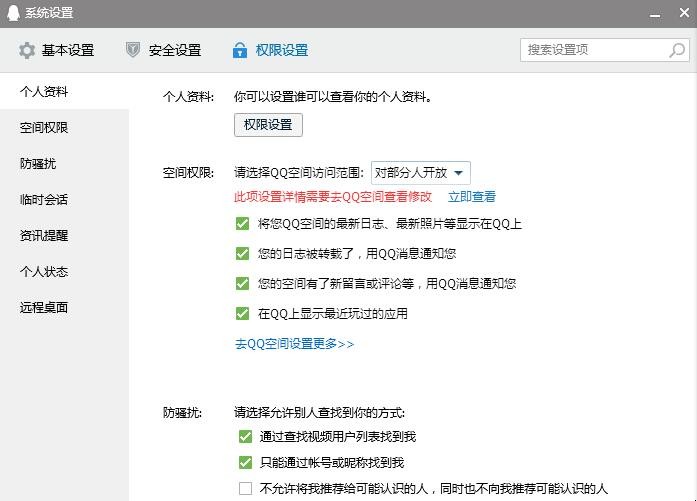This screenshot has height=501, width=697.
Task: Follow the 去QQ空间设置更多>> link
Action: pos(294,344)
